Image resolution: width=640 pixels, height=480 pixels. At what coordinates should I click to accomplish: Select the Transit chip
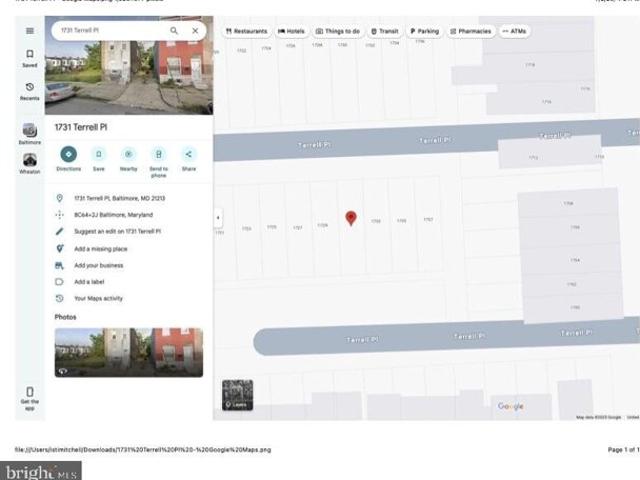tap(385, 31)
